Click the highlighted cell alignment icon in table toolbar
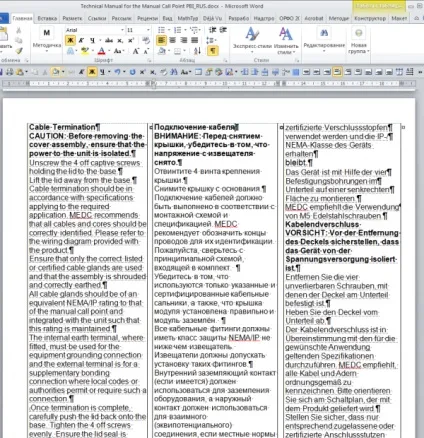This screenshot has width=424, height=438. point(337,72)
